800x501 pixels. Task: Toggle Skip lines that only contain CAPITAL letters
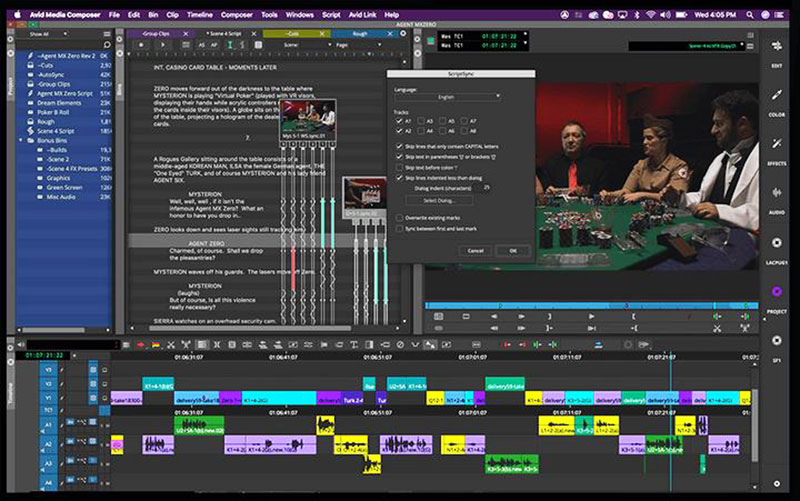click(399, 146)
